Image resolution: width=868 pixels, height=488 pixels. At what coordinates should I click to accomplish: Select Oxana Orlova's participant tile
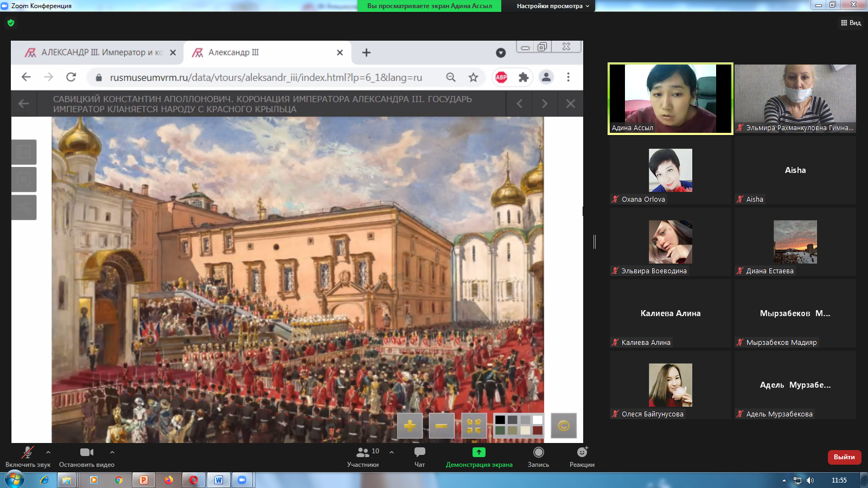pyautogui.click(x=671, y=170)
